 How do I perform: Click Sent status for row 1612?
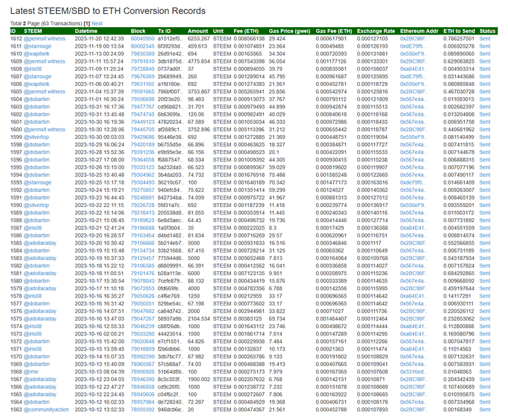click(485, 38)
